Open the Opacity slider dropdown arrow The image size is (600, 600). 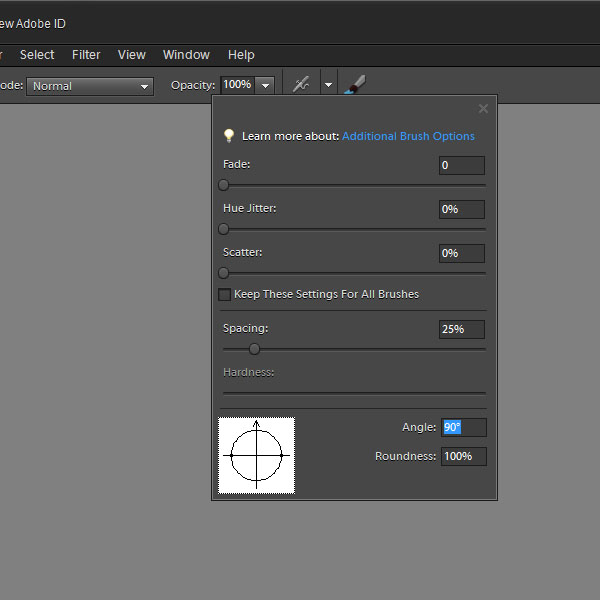tap(265, 85)
